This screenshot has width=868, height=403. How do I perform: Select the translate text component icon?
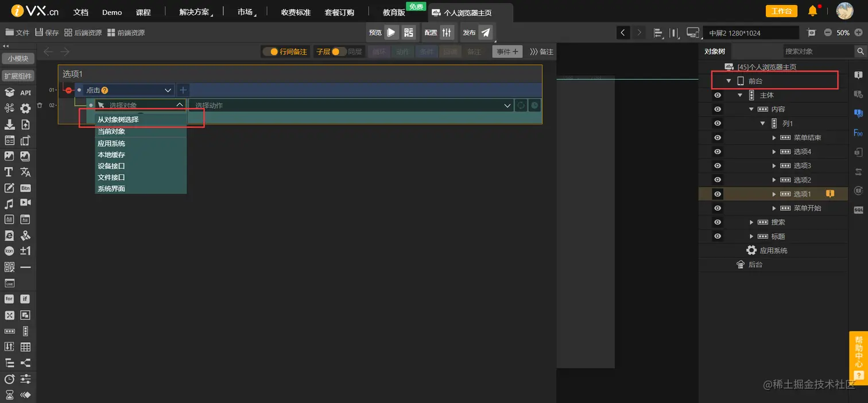[x=25, y=172]
